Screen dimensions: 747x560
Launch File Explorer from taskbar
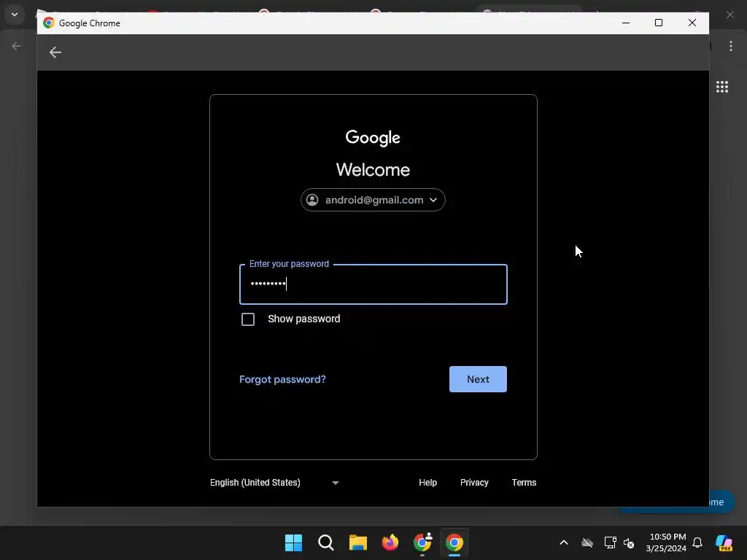(357, 542)
